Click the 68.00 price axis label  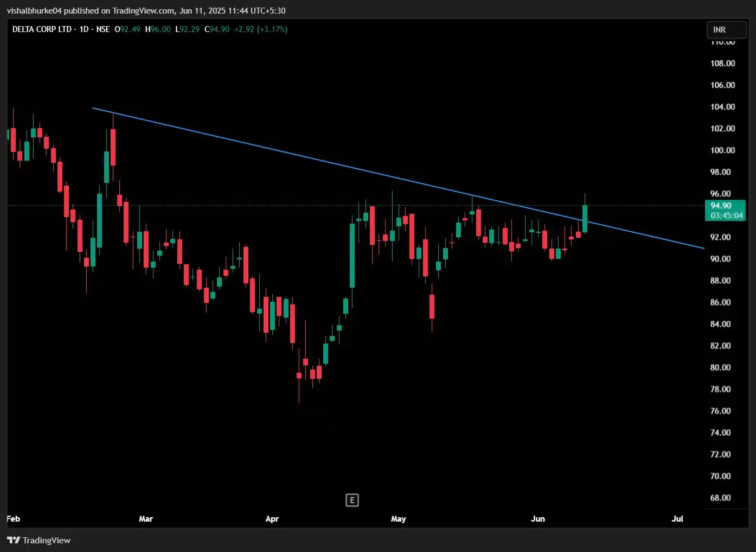tap(720, 498)
